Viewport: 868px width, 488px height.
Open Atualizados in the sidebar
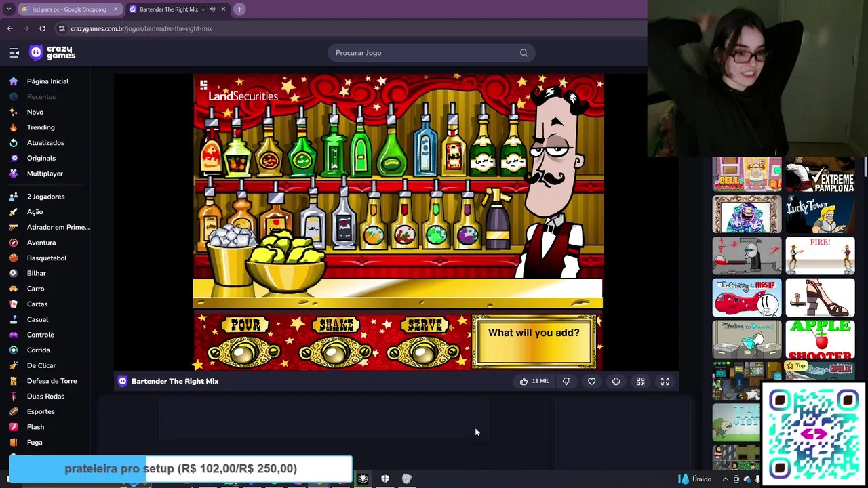tap(45, 143)
